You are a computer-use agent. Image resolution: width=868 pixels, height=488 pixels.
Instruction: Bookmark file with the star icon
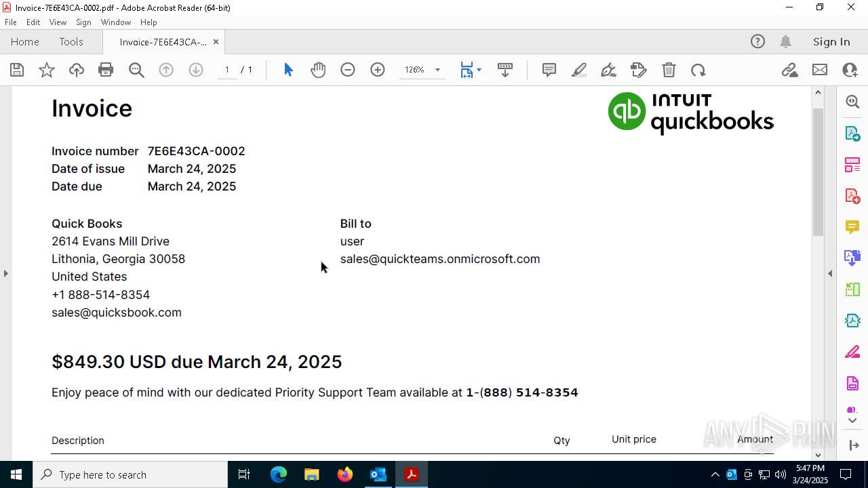click(47, 70)
